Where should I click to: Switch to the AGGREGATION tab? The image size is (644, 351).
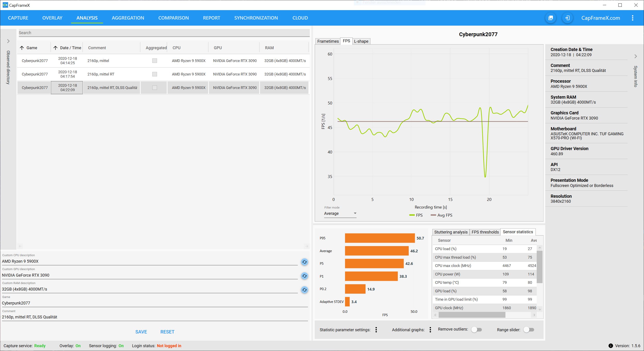tap(128, 18)
